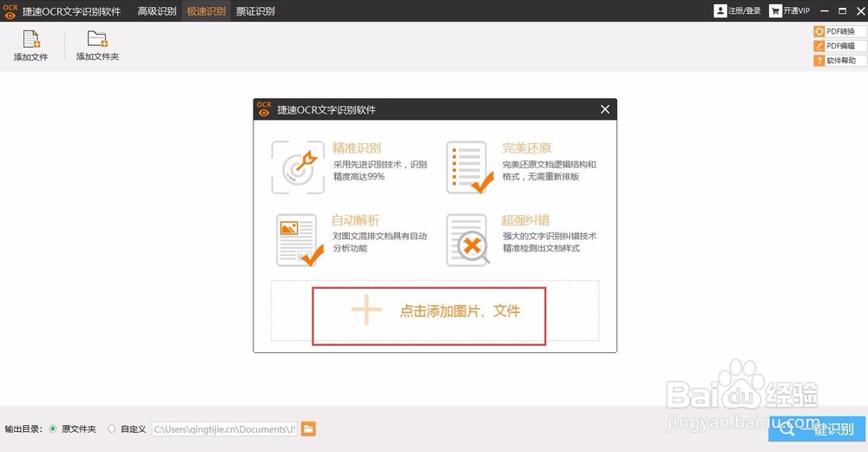Click the output directory path input field
This screenshot has width=868, height=452.
point(225,429)
